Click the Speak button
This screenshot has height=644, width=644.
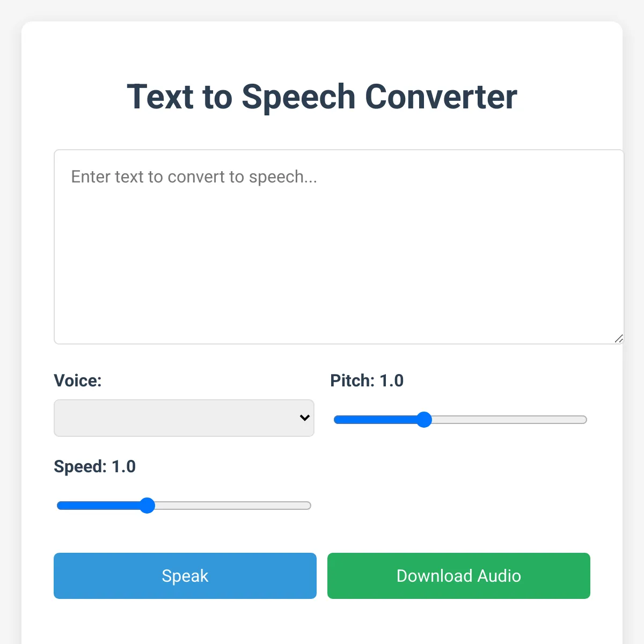185,576
